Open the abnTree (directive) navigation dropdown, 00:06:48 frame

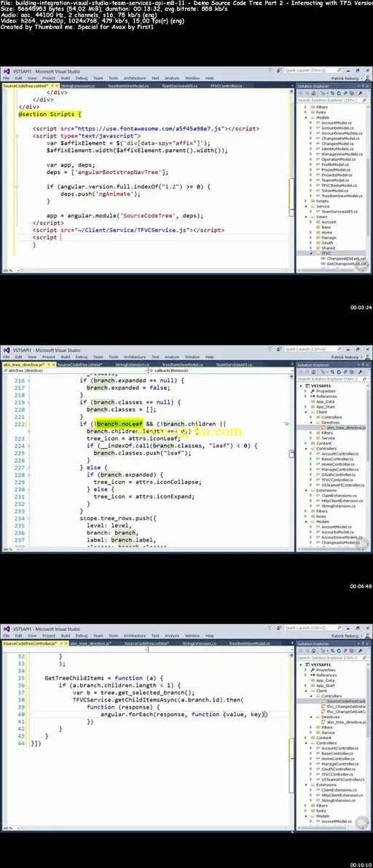coord(74,370)
